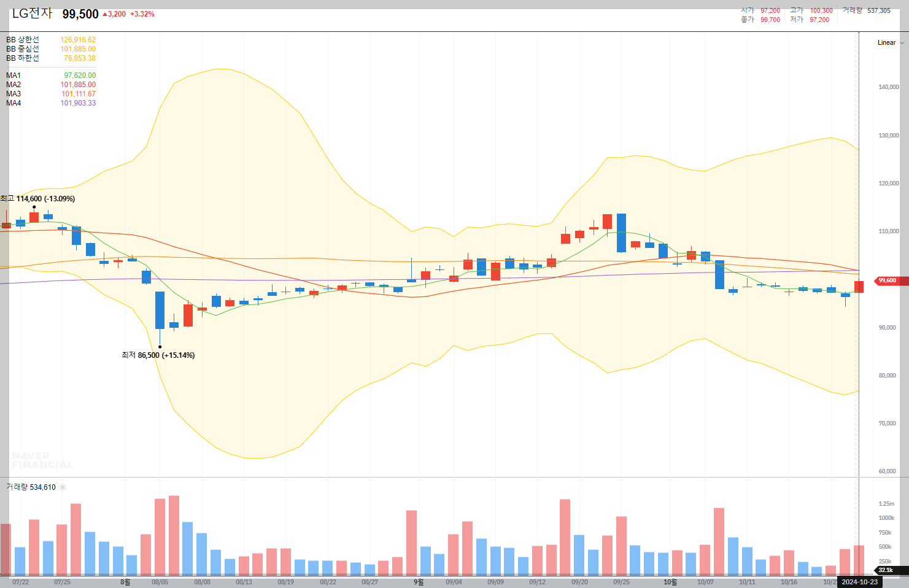This screenshot has width=909, height=588.
Task: Click the ▲3,200 price change value
Action: click(x=114, y=14)
